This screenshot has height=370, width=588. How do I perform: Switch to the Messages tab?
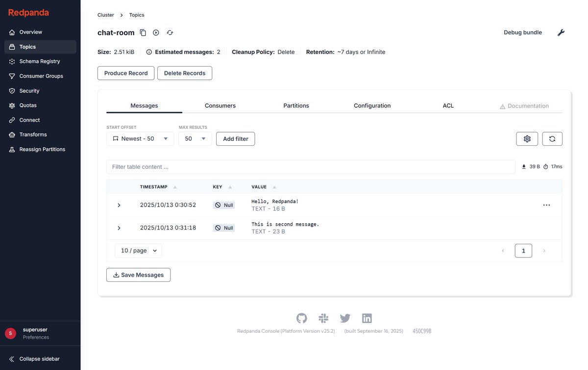tap(144, 106)
